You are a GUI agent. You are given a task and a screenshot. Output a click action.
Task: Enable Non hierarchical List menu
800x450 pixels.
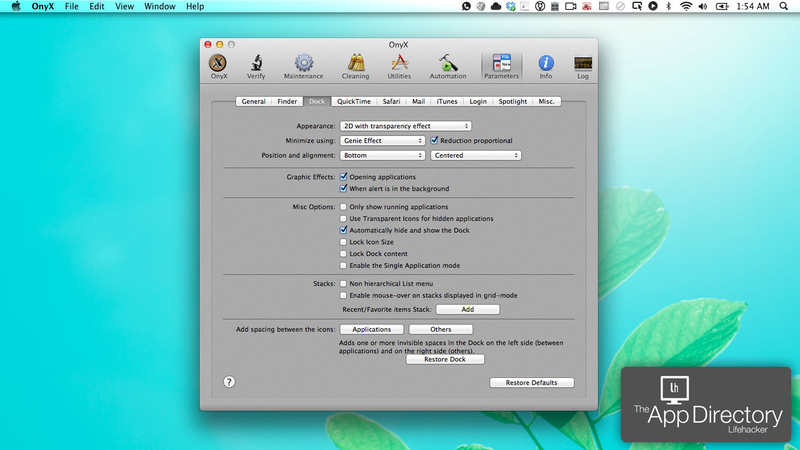(x=343, y=283)
